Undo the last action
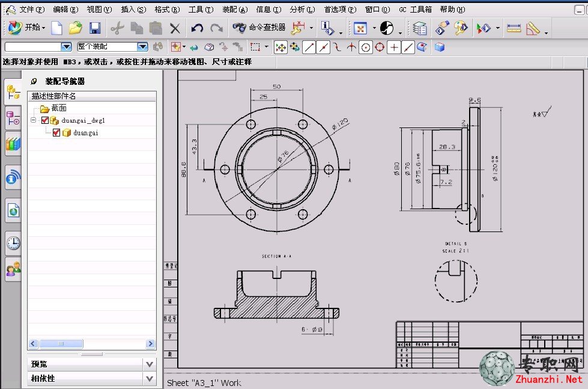 [197, 28]
